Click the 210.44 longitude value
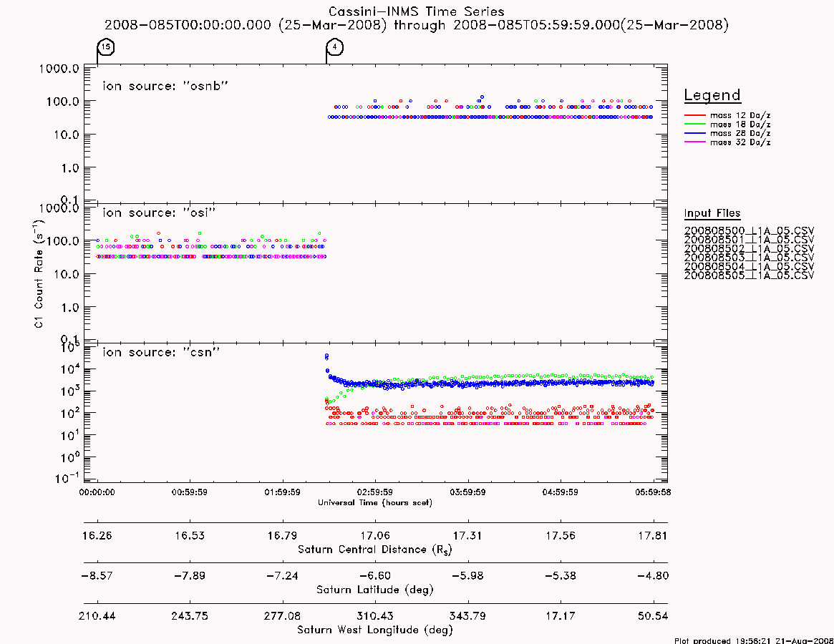The width and height of the screenshot is (834, 644). coord(97,616)
